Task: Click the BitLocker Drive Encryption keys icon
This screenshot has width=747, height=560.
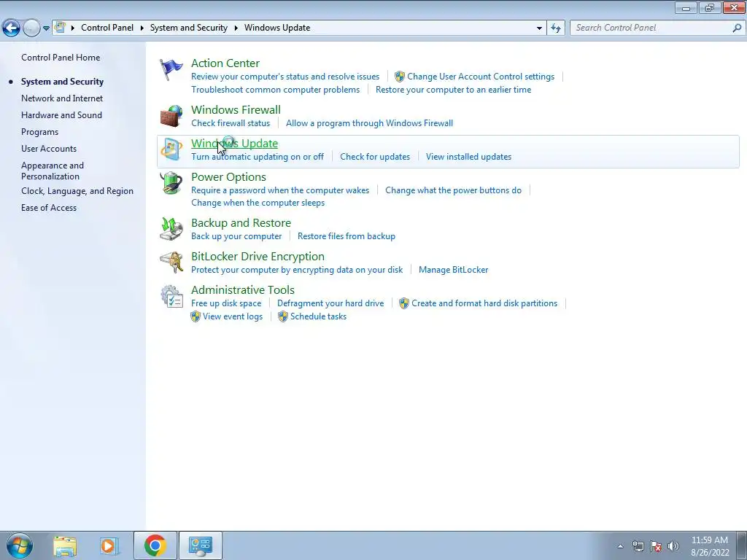Action: (x=171, y=262)
